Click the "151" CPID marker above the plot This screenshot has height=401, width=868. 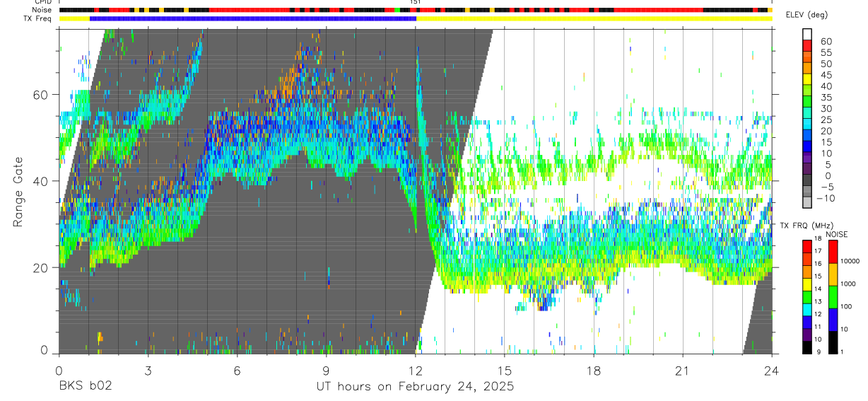(x=416, y=2)
